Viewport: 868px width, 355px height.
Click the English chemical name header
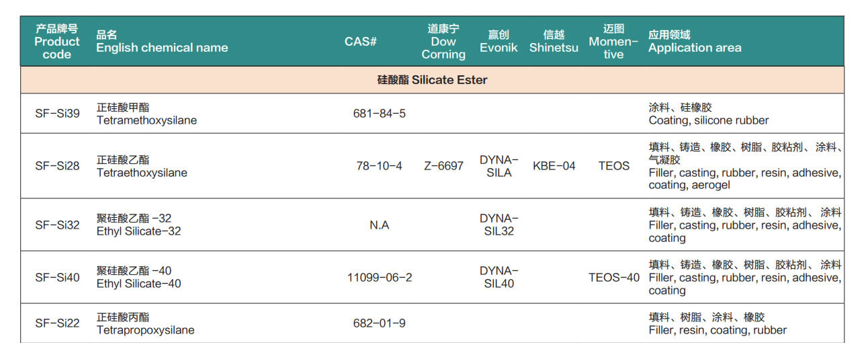coord(162,42)
